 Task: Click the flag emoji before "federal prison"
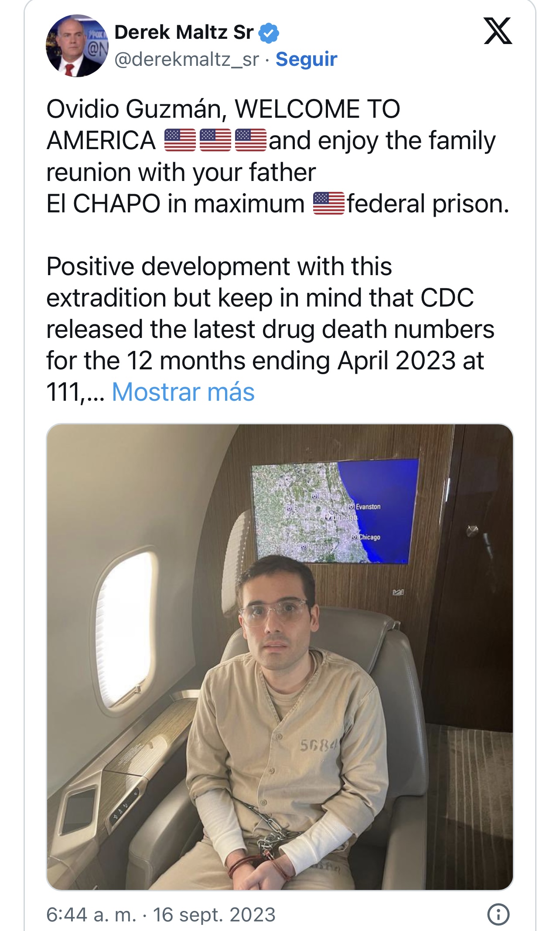click(328, 204)
